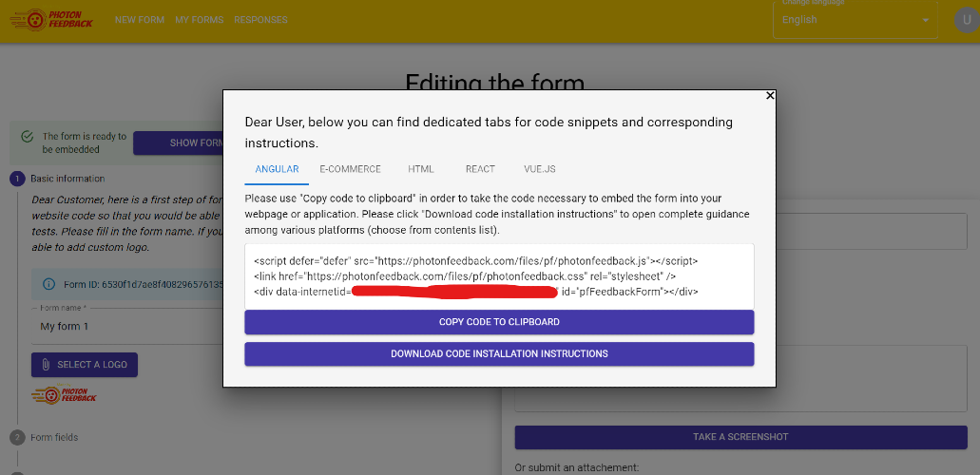Click the uploaded Photon Feedback logo thumbnail
Screen dimensions: 980x475
tap(64, 393)
